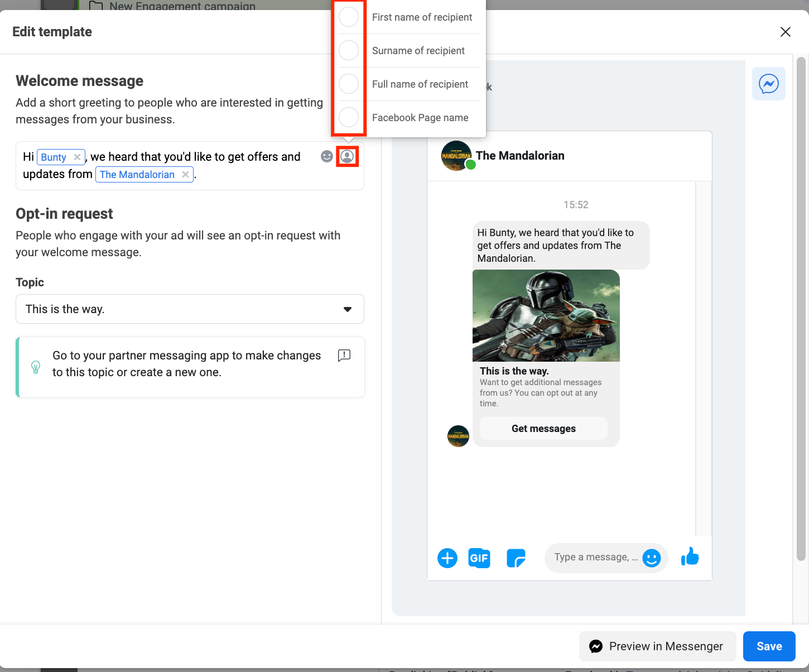Click the GIF icon in chat preview
Viewport: 809px width, 672px height.
pos(479,558)
